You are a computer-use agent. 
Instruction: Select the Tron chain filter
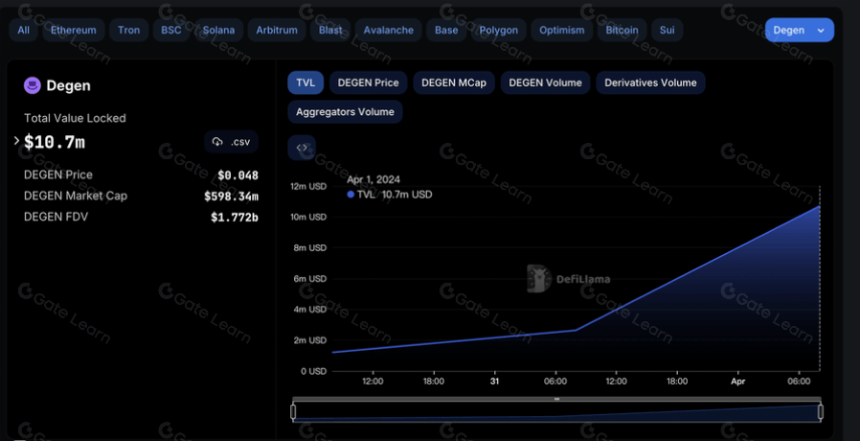(x=129, y=30)
